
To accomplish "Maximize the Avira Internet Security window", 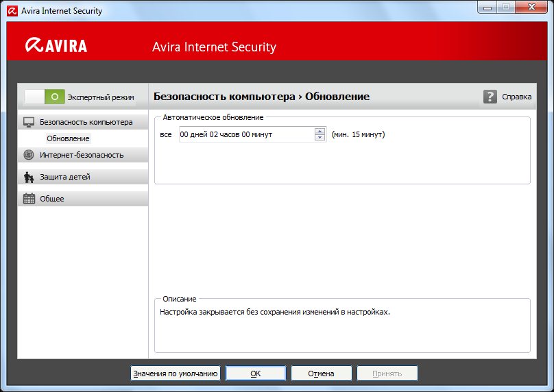I will [x=507, y=8].
